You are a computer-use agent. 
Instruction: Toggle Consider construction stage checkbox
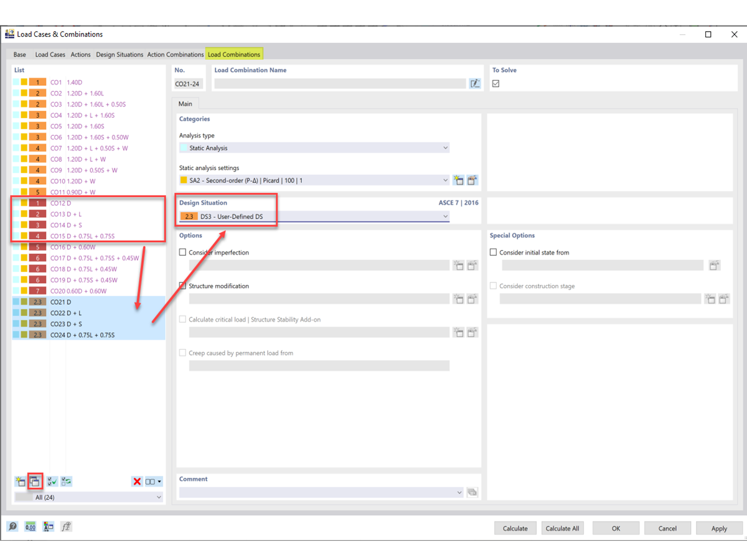click(x=493, y=286)
